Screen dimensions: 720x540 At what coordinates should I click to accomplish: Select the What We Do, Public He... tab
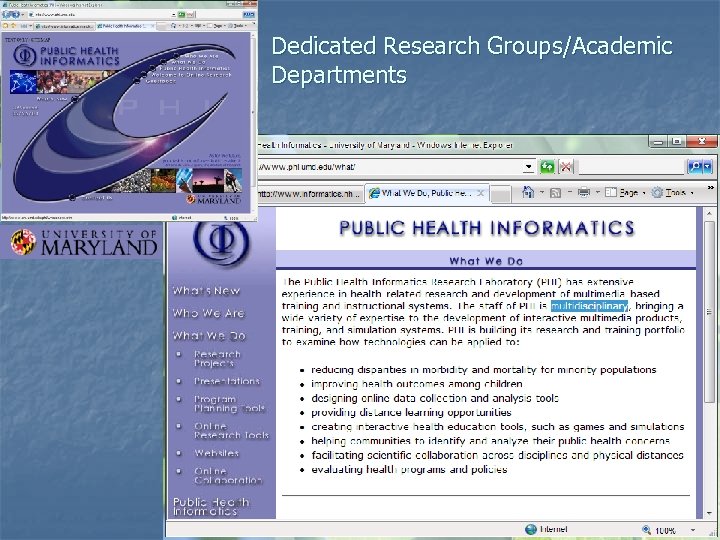pyautogui.click(x=426, y=193)
